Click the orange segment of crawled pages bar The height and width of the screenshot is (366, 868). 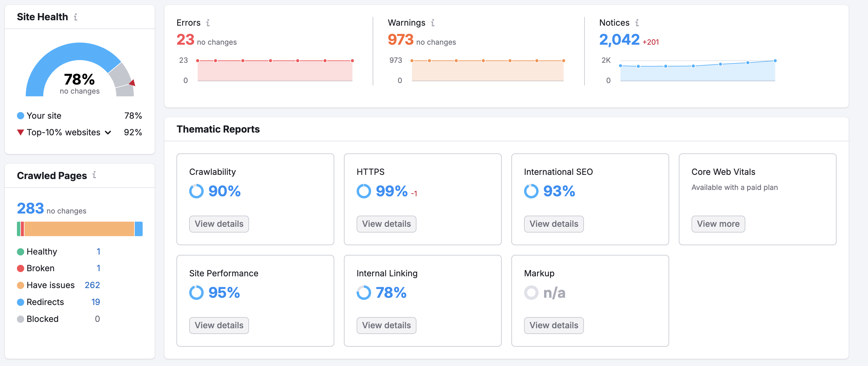[x=79, y=229]
